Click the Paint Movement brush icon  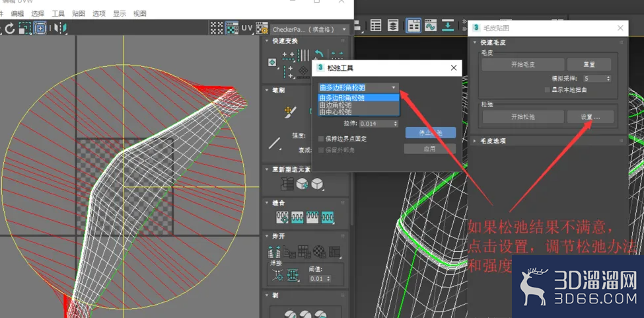coord(291,110)
